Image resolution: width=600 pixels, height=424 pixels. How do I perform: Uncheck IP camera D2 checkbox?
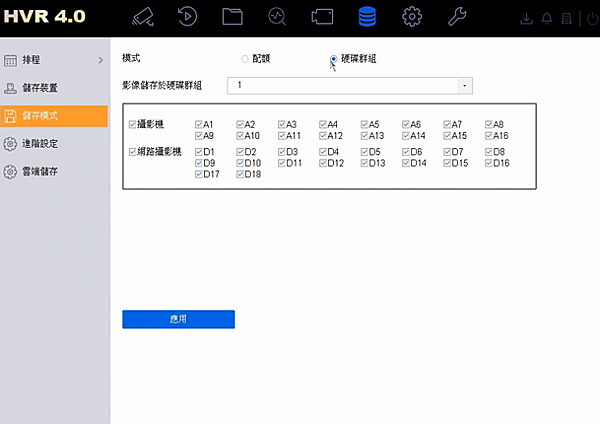(x=240, y=152)
